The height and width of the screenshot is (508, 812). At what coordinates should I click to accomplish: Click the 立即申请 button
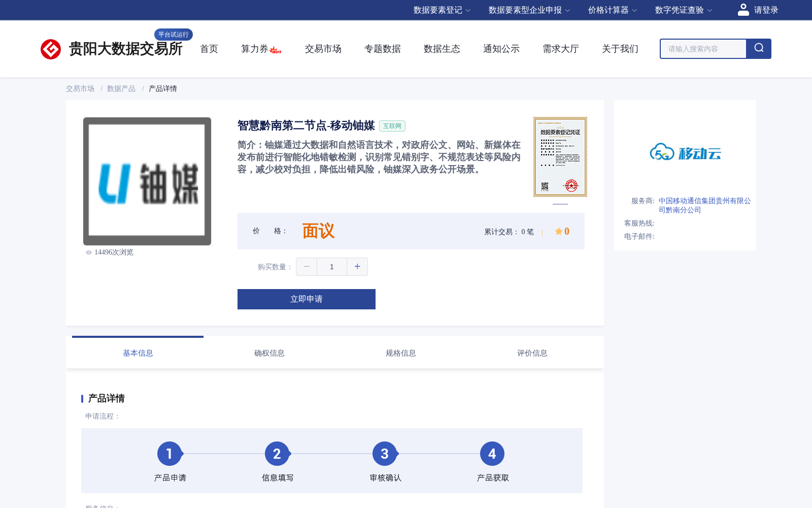click(307, 299)
